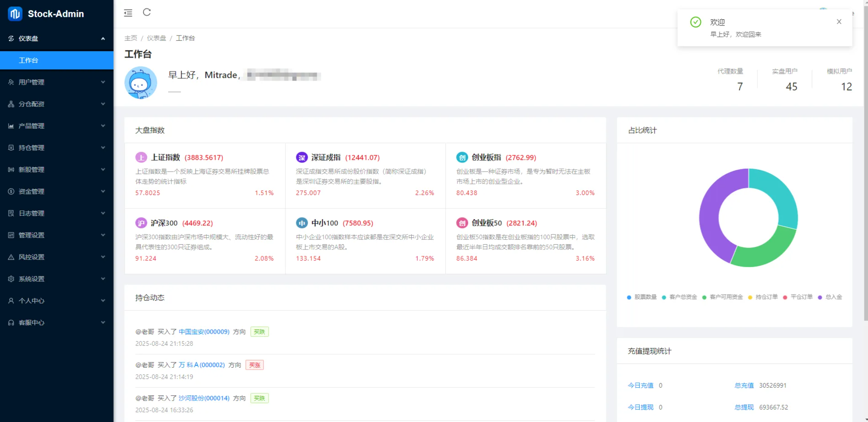Viewport: 868px width, 422px height.
Task: Click the 深证成指 index badge icon
Action: [302, 158]
